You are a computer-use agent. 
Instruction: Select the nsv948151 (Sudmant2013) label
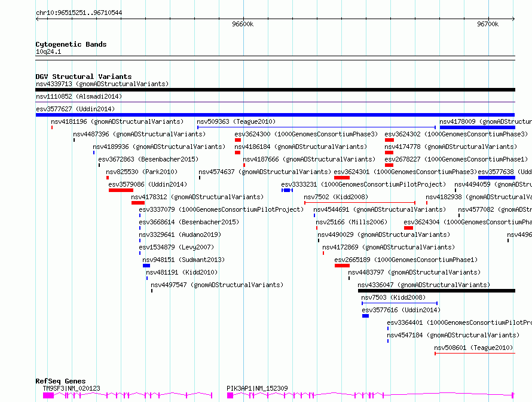(184, 260)
